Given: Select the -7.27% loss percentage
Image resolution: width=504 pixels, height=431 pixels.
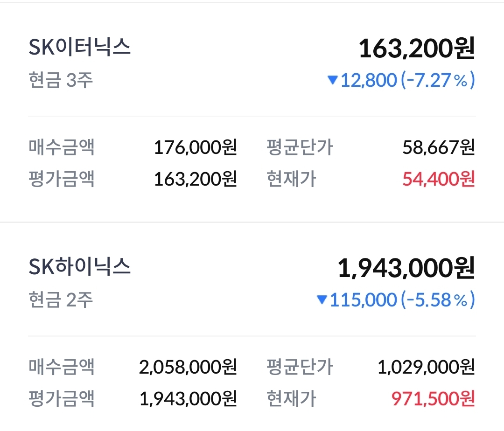Looking at the screenshot, I should click(438, 80).
